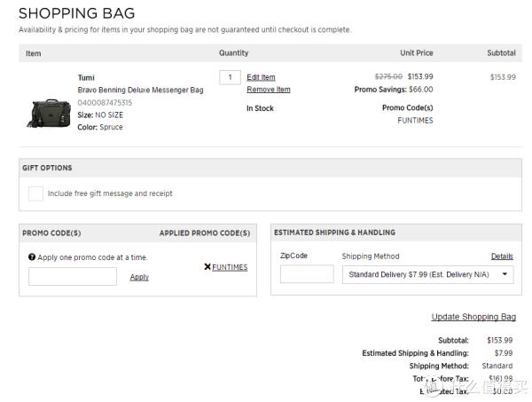The width and height of the screenshot is (532, 402).
Task: Click Remove Item link
Action: 269,90
